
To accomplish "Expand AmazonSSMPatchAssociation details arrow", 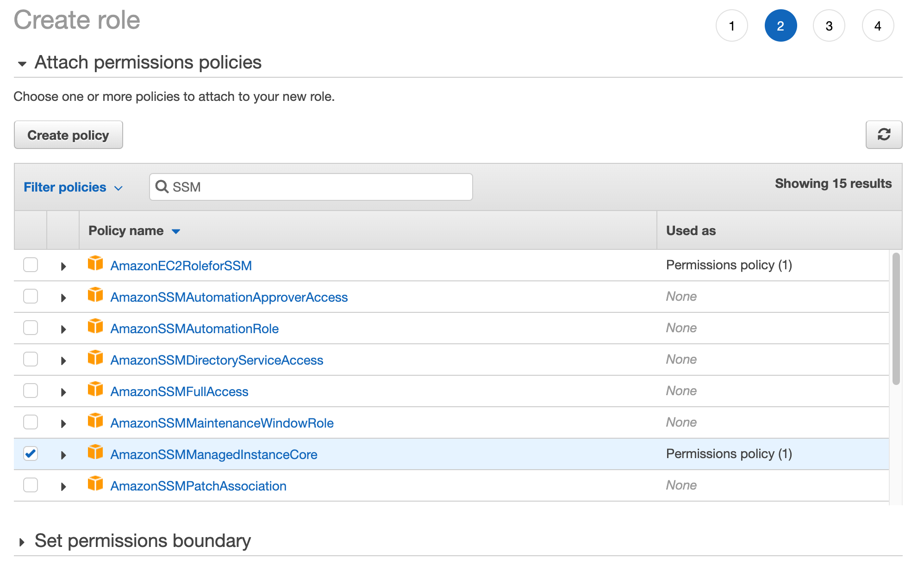I will 63,486.
